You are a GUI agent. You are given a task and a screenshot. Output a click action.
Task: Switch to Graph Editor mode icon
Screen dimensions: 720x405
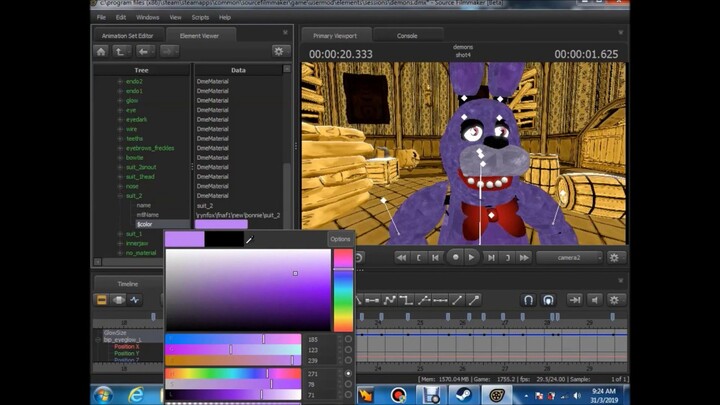coord(135,300)
